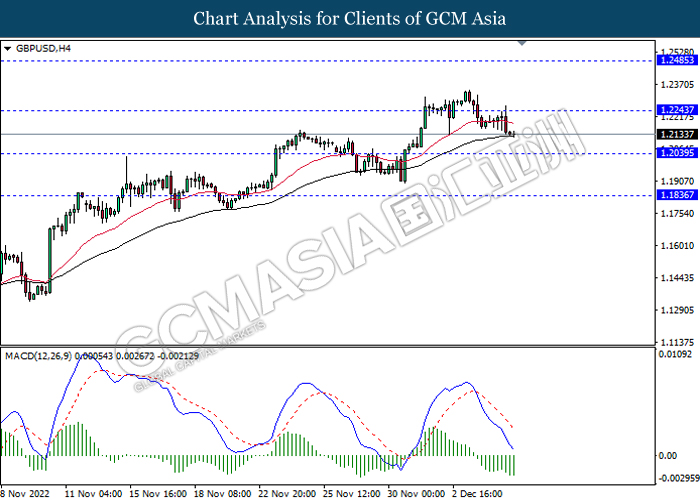
Task: Click the 1.14435 price axis value
Action: [x=677, y=278]
